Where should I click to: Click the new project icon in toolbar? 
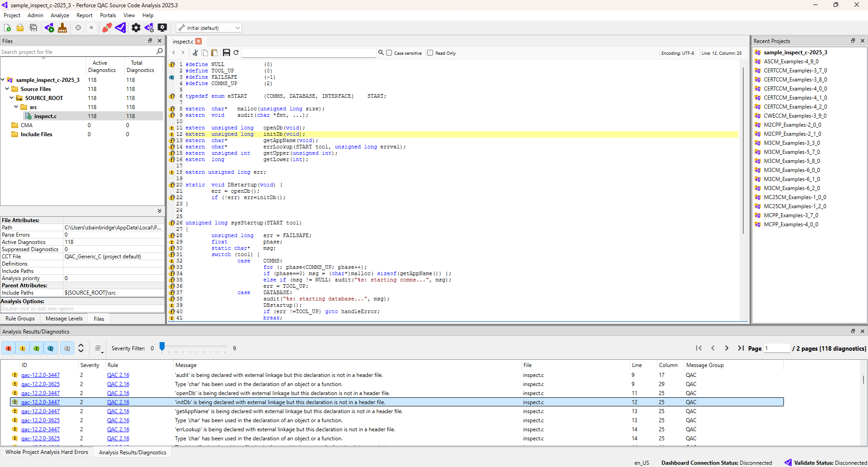[7, 28]
